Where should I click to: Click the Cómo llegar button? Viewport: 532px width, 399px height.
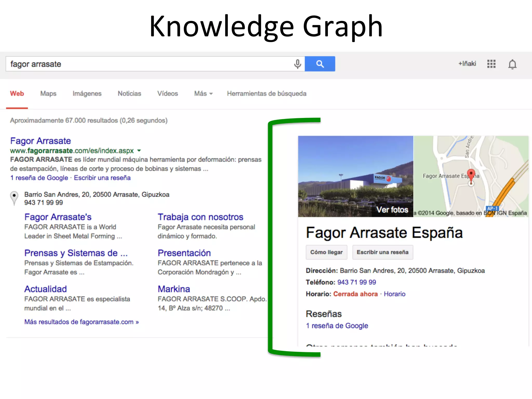tap(327, 252)
